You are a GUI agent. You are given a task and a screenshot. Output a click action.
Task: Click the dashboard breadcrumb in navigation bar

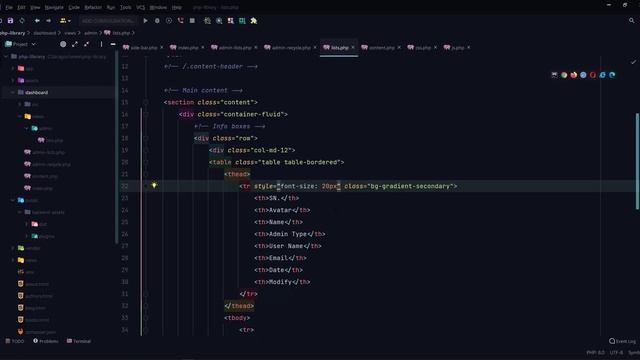[44, 33]
